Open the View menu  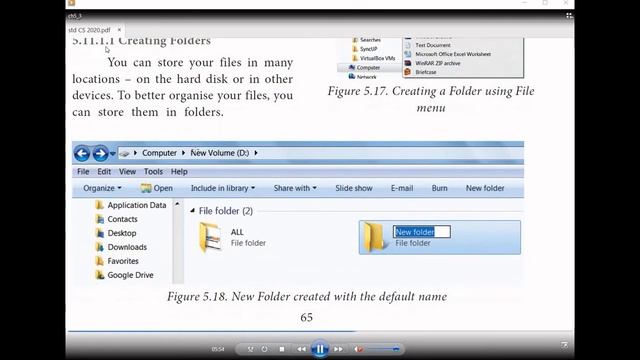(127, 171)
